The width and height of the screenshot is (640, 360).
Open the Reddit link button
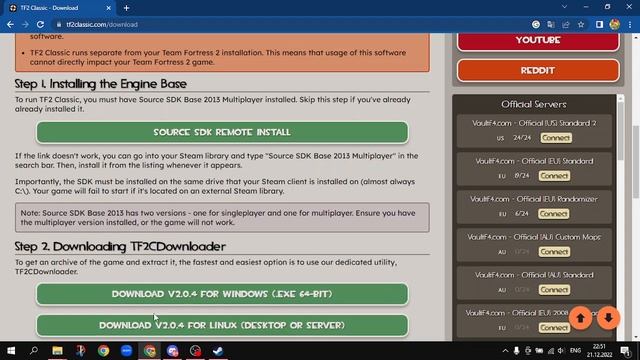(x=538, y=71)
